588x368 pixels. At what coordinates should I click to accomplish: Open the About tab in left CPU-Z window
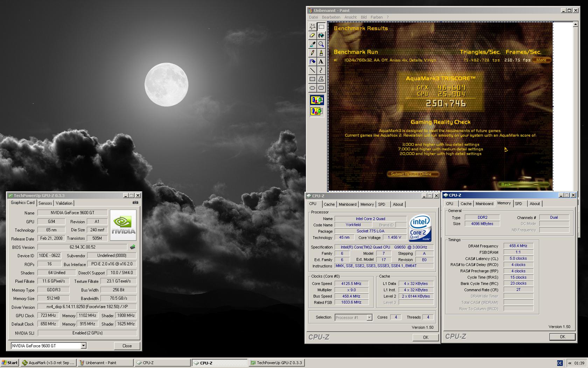[x=398, y=204]
